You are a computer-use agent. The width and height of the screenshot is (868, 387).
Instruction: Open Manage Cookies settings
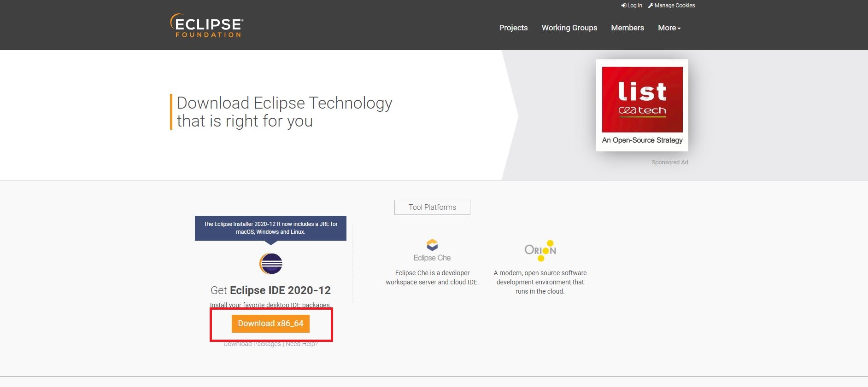tap(672, 6)
